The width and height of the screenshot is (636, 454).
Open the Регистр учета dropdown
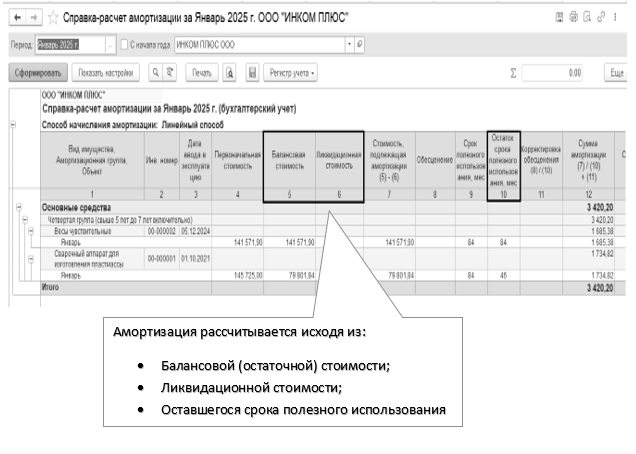point(290,73)
